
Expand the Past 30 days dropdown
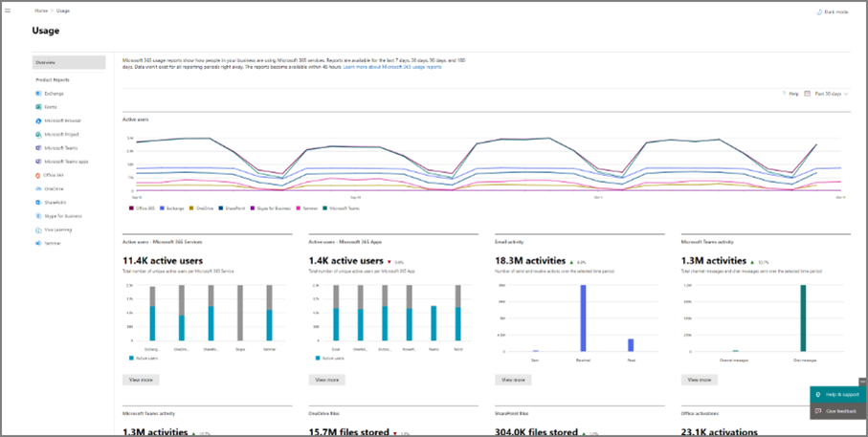pos(827,95)
